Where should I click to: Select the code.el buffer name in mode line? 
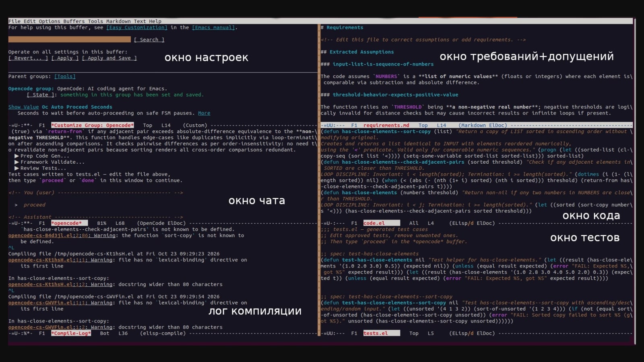pos(374,223)
